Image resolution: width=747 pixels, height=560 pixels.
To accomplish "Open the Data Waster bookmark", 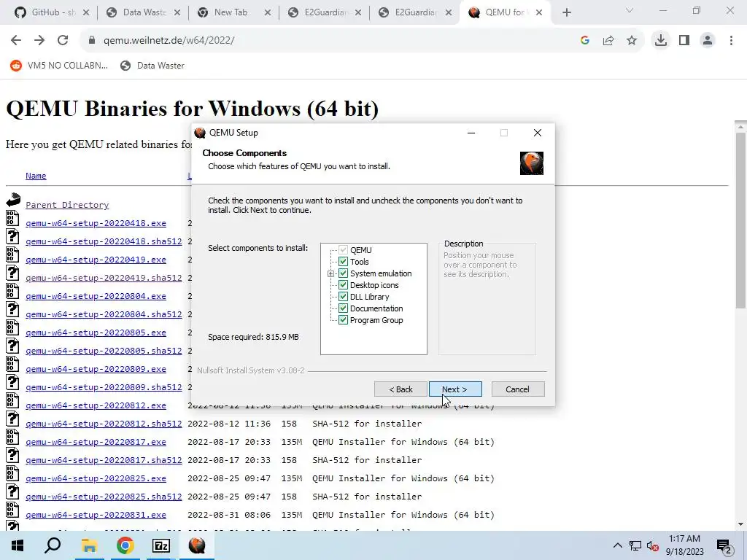I will tap(152, 66).
